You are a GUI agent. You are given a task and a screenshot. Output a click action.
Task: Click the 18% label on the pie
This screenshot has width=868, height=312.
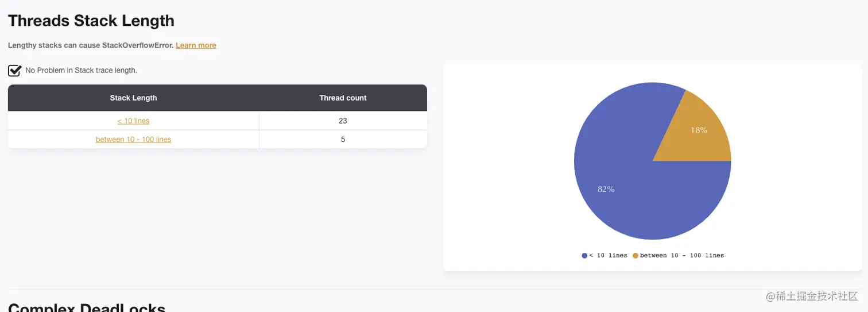(x=699, y=130)
